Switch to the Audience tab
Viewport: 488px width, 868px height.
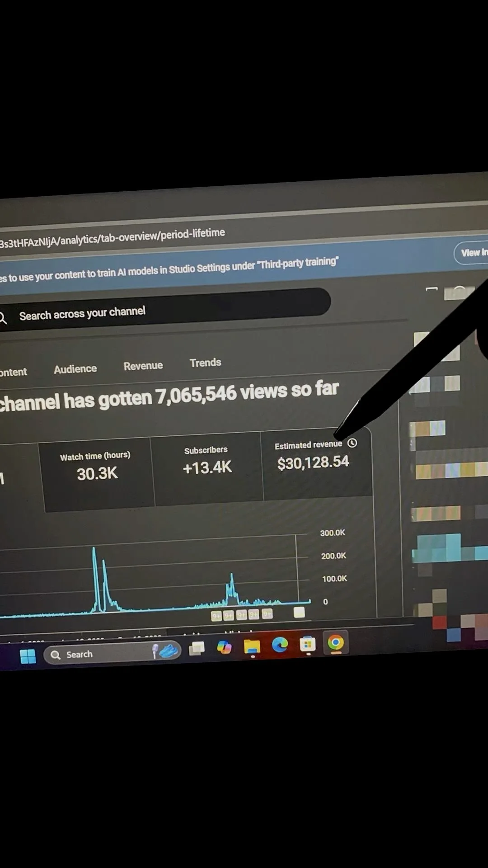[x=75, y=369]
